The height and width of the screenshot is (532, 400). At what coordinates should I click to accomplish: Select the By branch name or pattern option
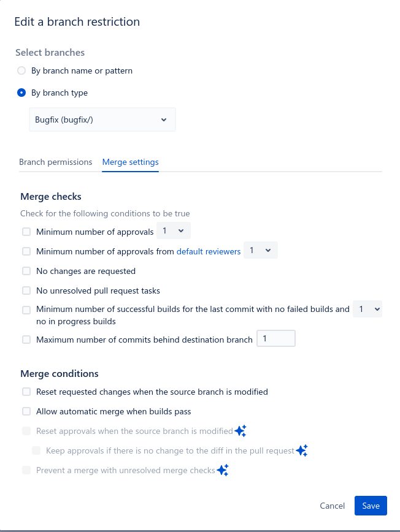[21, 70]
